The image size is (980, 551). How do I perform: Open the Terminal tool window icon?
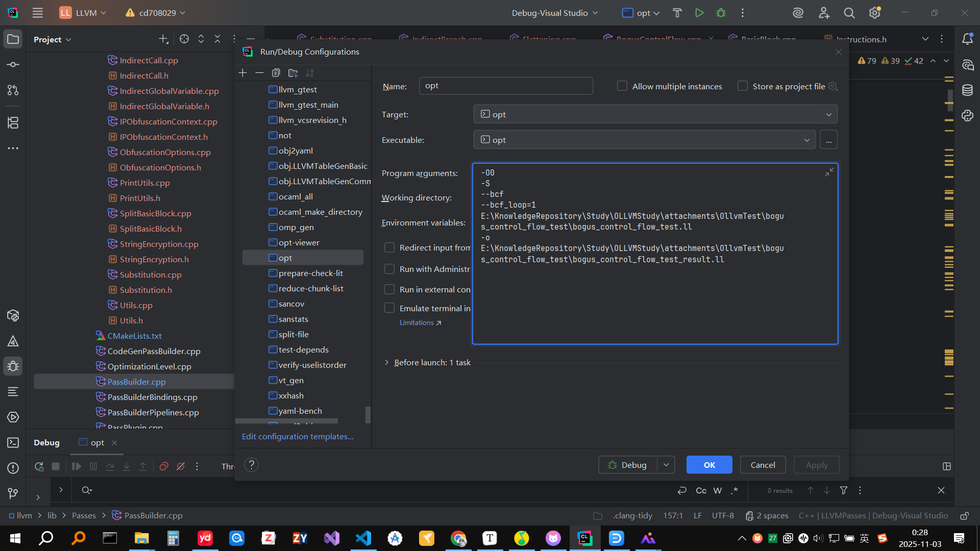coord(13,443)
